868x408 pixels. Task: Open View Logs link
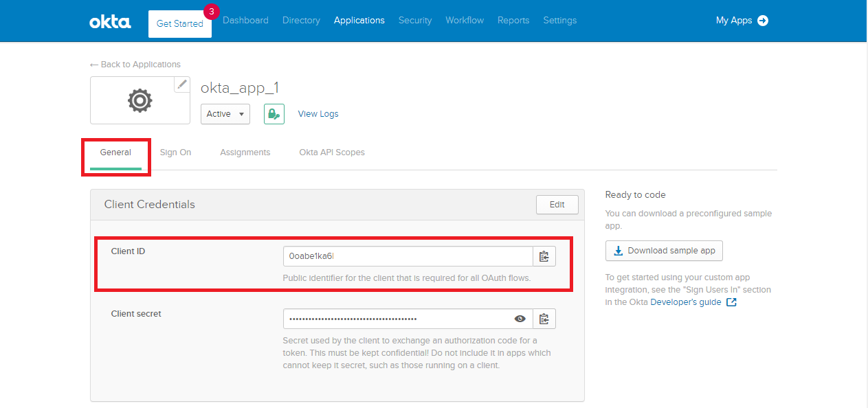click(x=318, y=114)
